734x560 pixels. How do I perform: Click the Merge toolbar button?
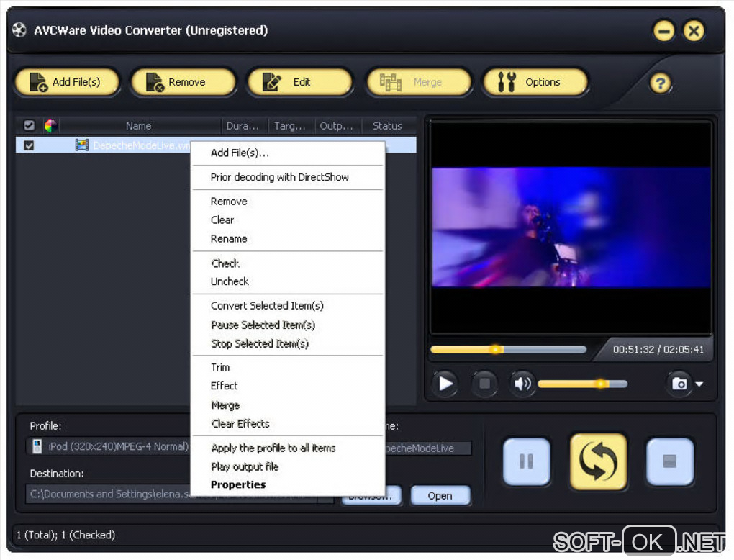(419, 82)
